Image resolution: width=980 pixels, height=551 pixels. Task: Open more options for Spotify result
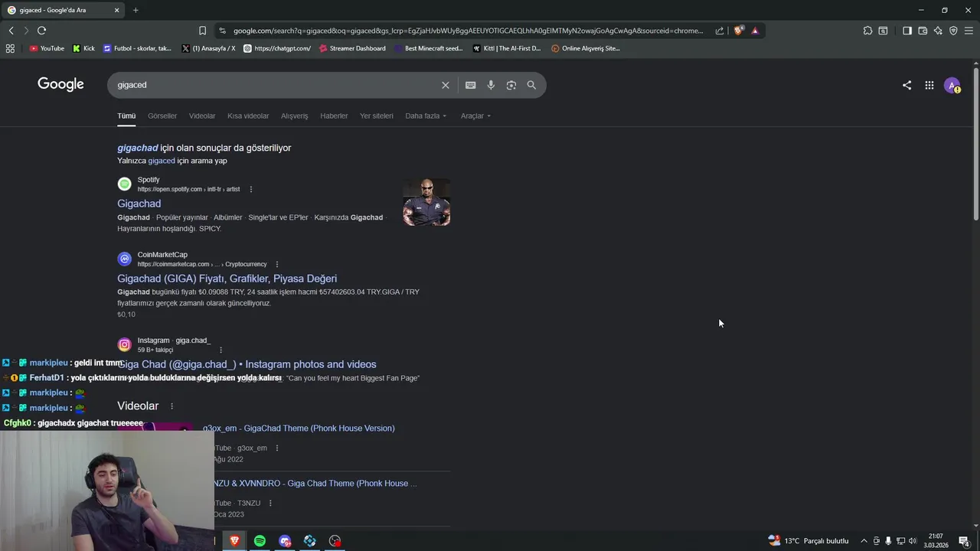coord(250,189)
